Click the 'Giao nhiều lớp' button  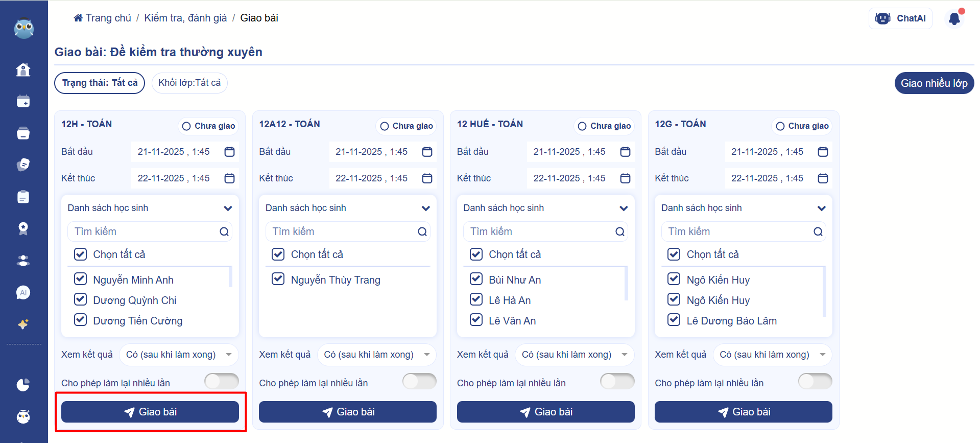tap(934, 83)
